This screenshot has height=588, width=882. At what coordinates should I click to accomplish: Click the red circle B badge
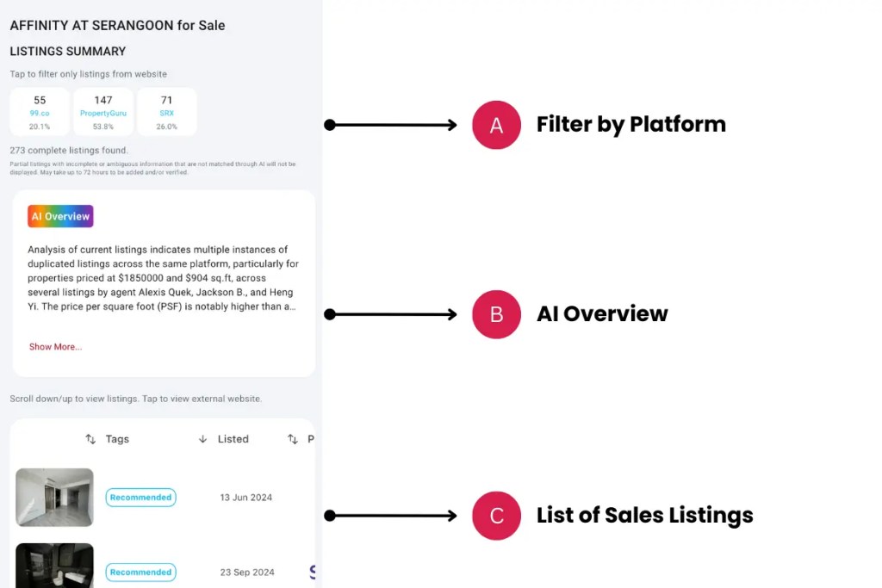496,314
